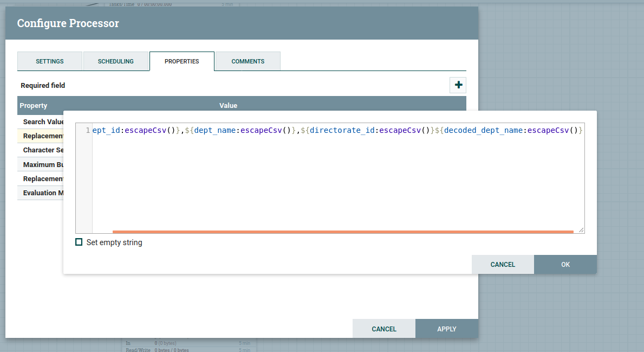Open the Scheduling tab

pos(116,61)
